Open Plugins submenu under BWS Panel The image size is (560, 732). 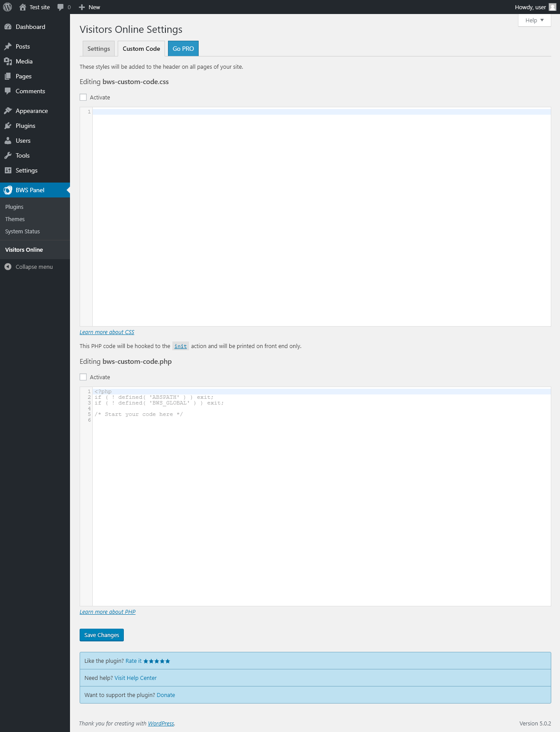(14, 207)
